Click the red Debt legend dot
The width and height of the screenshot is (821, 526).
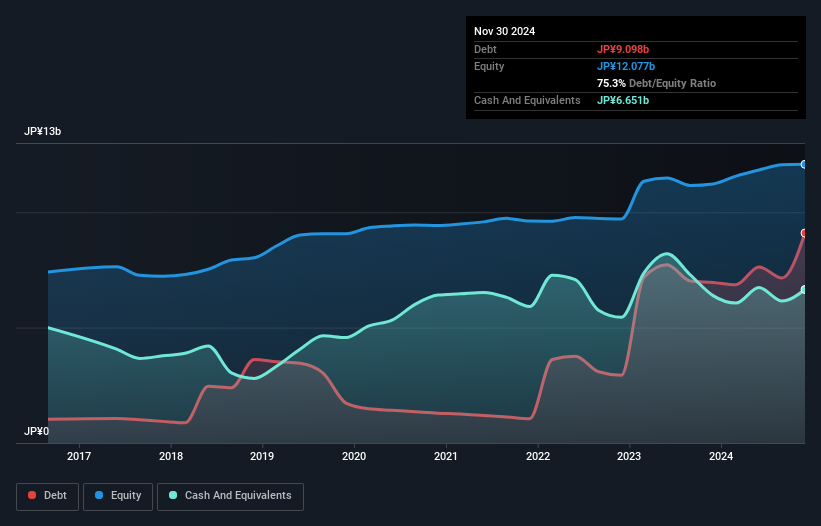pos(32,495)
